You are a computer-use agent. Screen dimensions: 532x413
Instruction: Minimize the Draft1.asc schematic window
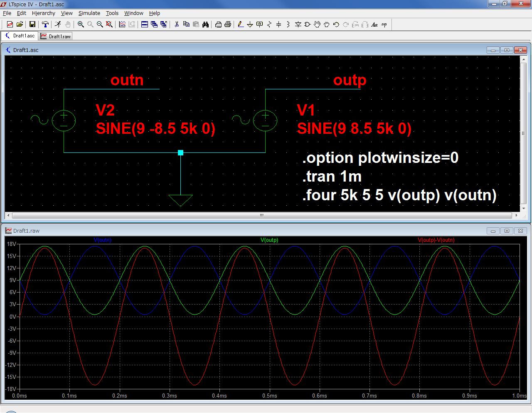pyautogui.click(x=493, y=50)
